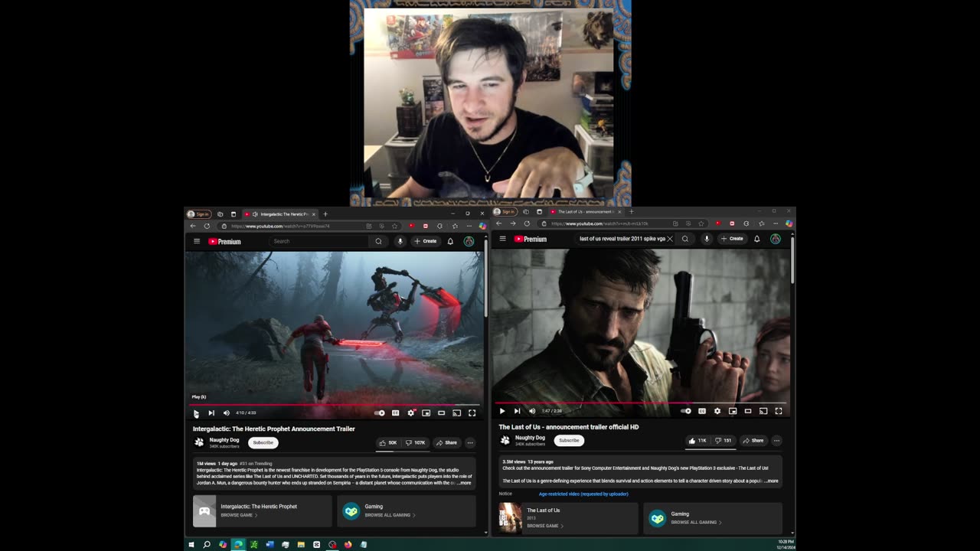The width and height of the screenshot is (980, 551).
Task: Subscribe to Naughty Dog in Intergalactic window
Action: [263, 442]
